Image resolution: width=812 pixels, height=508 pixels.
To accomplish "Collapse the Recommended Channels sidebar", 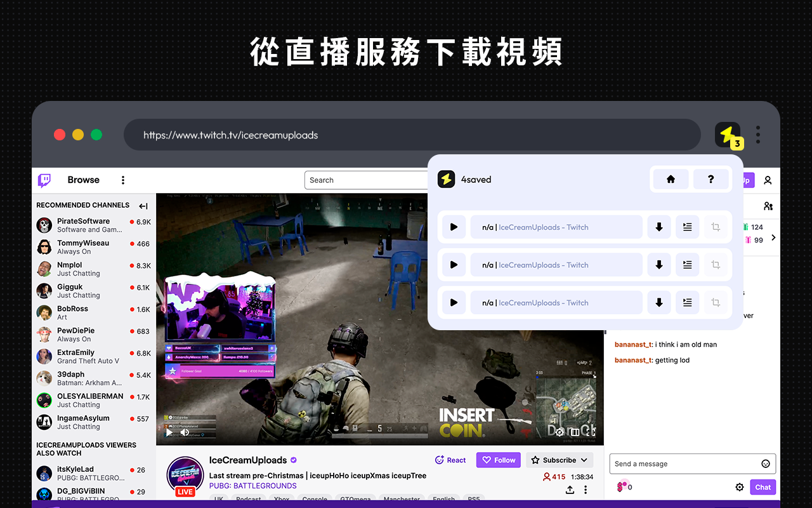I will [x=143, y=206].
